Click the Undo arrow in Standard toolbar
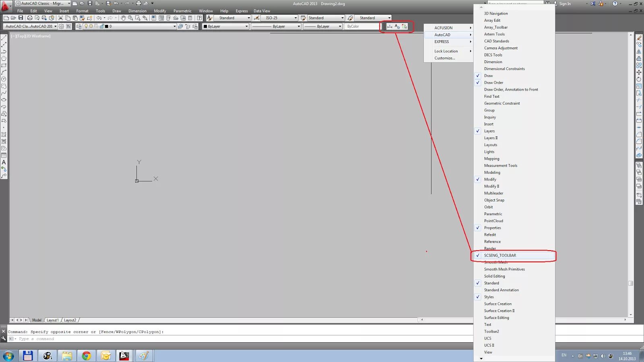 [x=99, y=18]
